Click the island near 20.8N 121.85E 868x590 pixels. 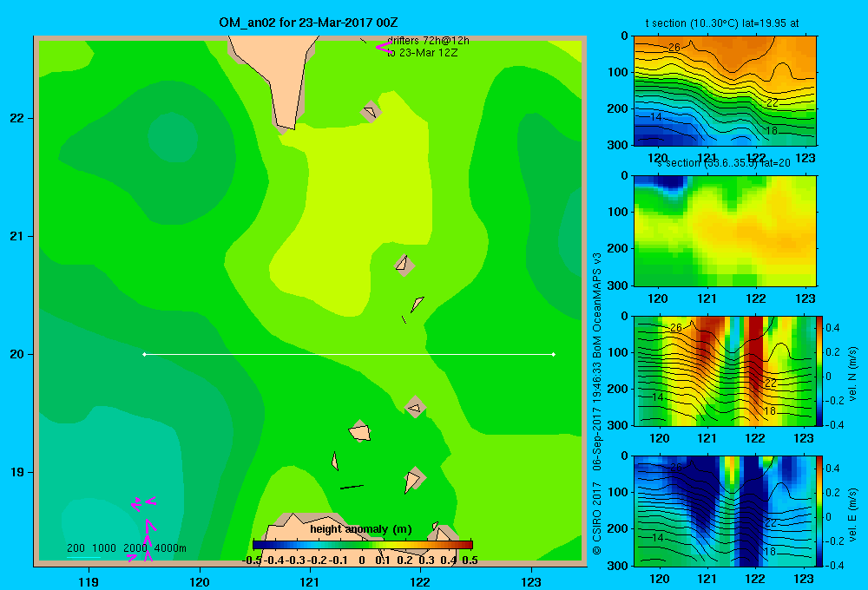[404, 265]
